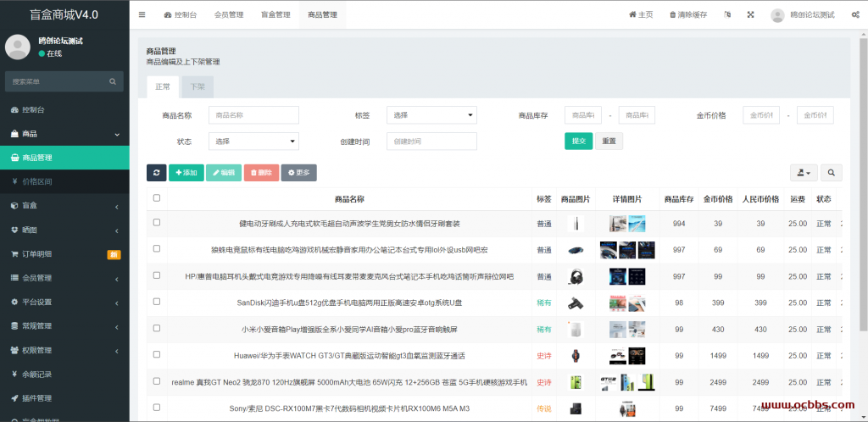Open settings gears icon at top right

(854, 15)
